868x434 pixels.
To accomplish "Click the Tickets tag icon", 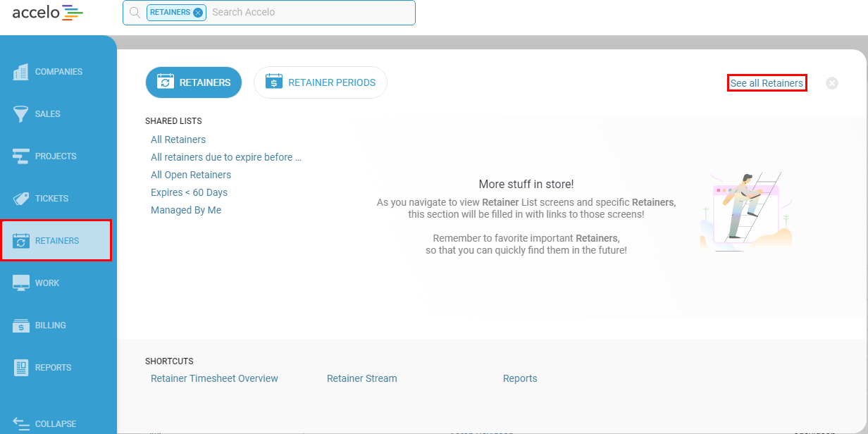I will point(20,199).
